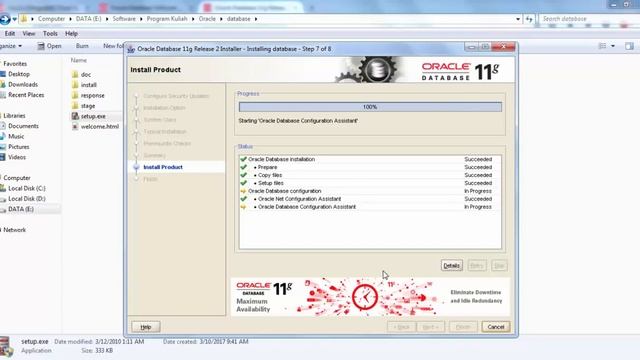Screen dimensions: 640x360
Task: Click the change view icon in Explorer
Action: click(x=602, y=46)
